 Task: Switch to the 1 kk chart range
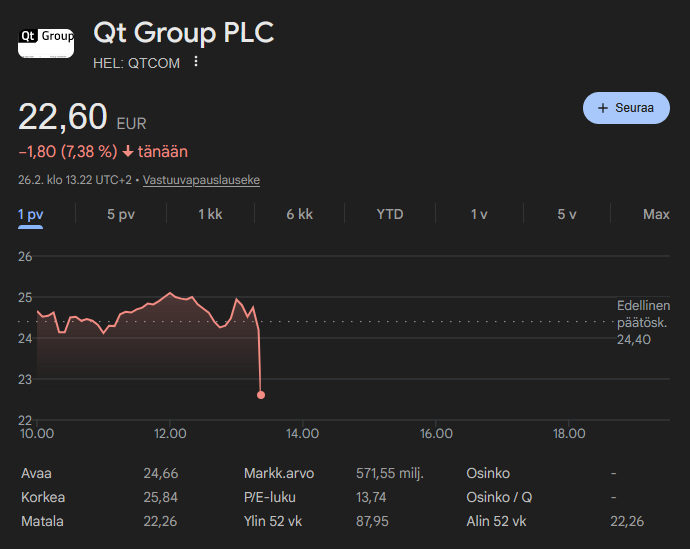coord(210,214)
